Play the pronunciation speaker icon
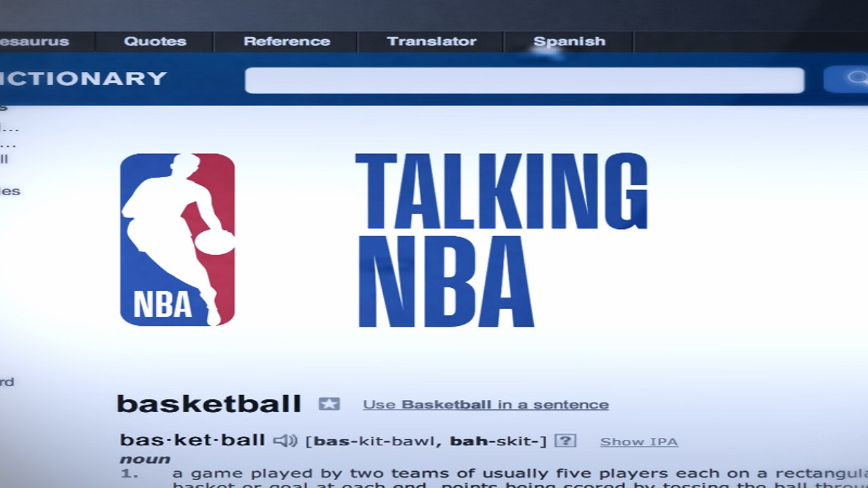 tap(285, 441)
